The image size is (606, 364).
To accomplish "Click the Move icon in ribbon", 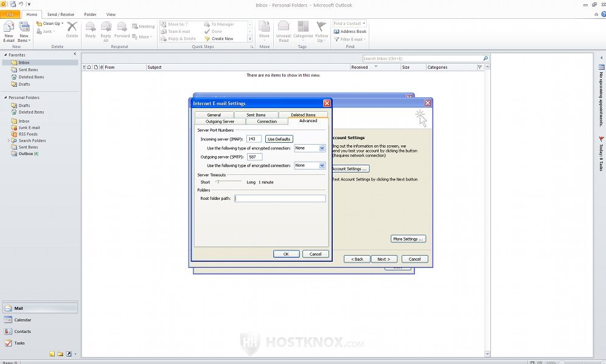I will click(x=264, y=27).
